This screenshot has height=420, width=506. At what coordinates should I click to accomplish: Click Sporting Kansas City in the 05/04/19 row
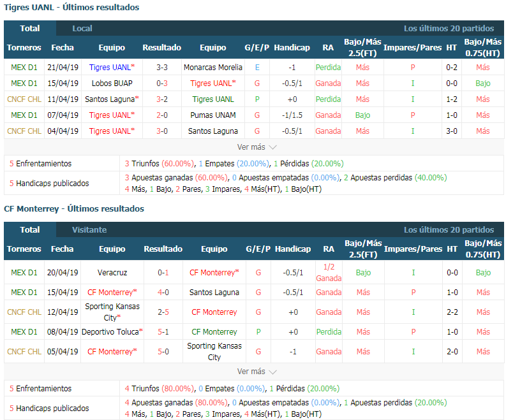pos(214,352)
